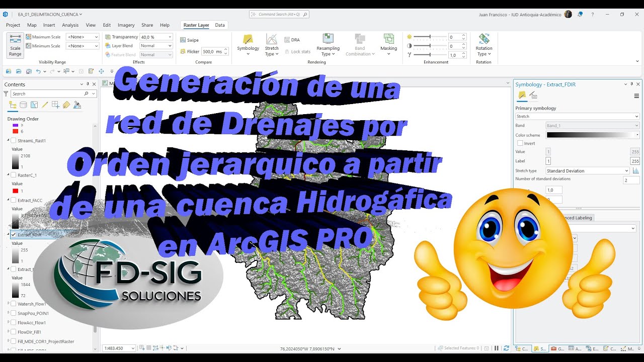This screenshot has width=644, height=362.
Task: Toggle the SnapPou_POIN1 layer checkbox
Action: 14,313
